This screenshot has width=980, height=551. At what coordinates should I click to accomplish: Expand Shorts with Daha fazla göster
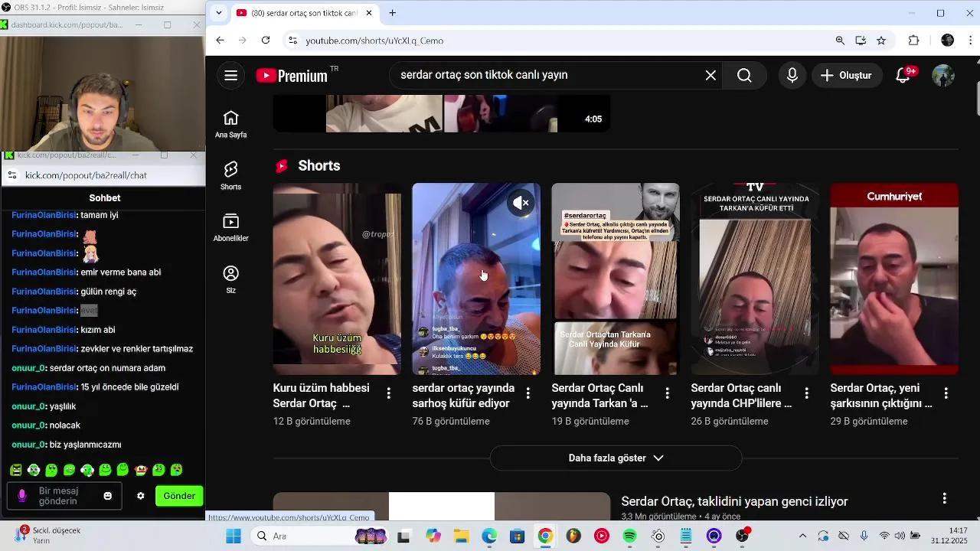click(x=616, y=458)
